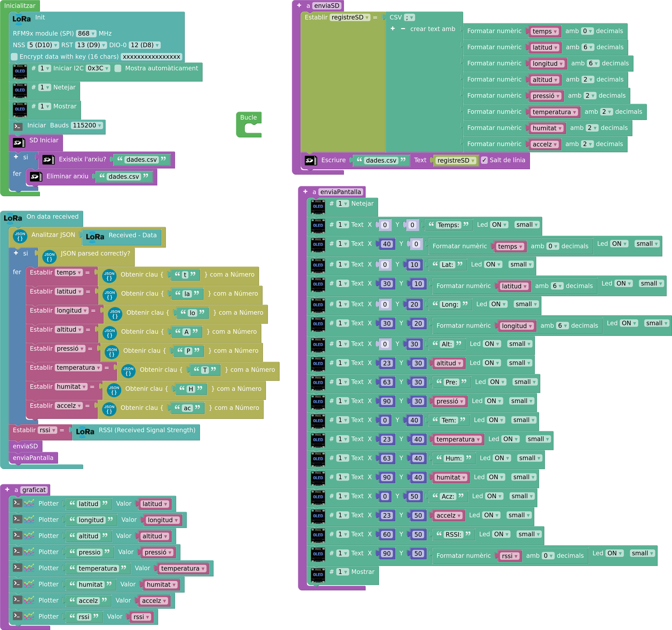Viewport: 672px width, 630px height.
Task: Click the plus mutator icon on enviaSD function
Action: pos(299,5)
